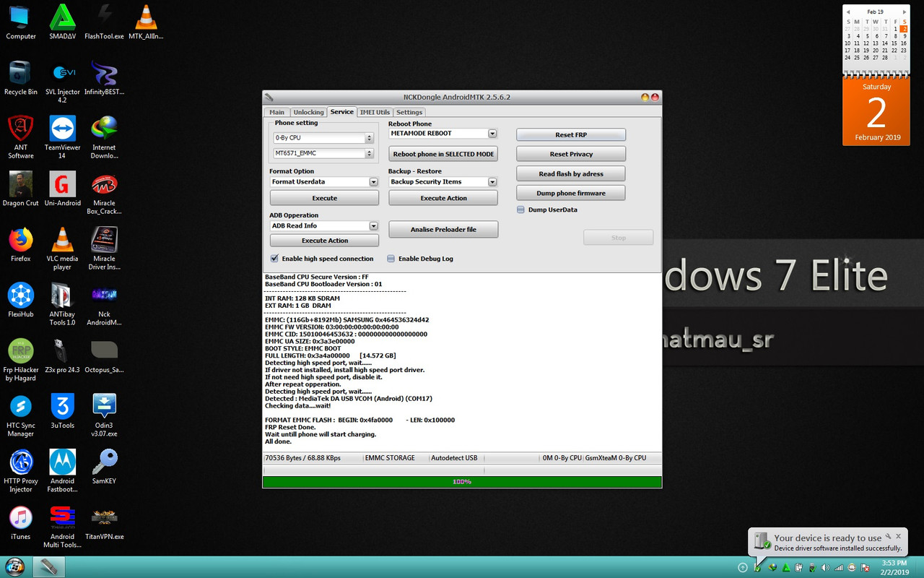Select the Firefox desktop icon
Image resolution: width=924 pixels, height=578 pixels.
pyautogui.click(x=21, y=244)
